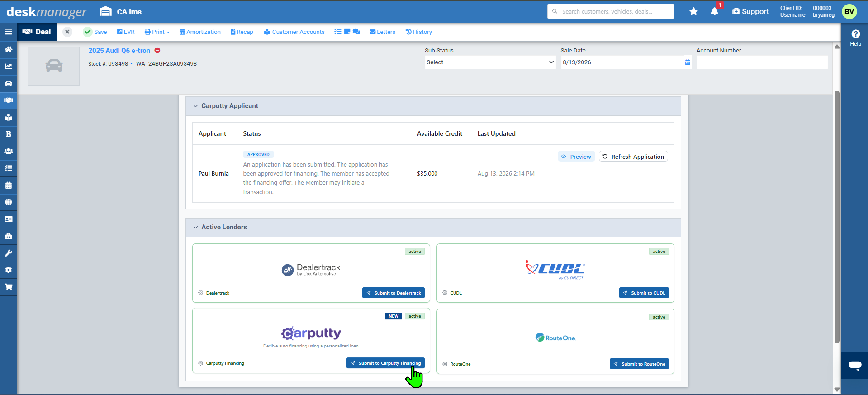Click Submit to Carputty Financing button
868x395 pixels.
(385, 363)
